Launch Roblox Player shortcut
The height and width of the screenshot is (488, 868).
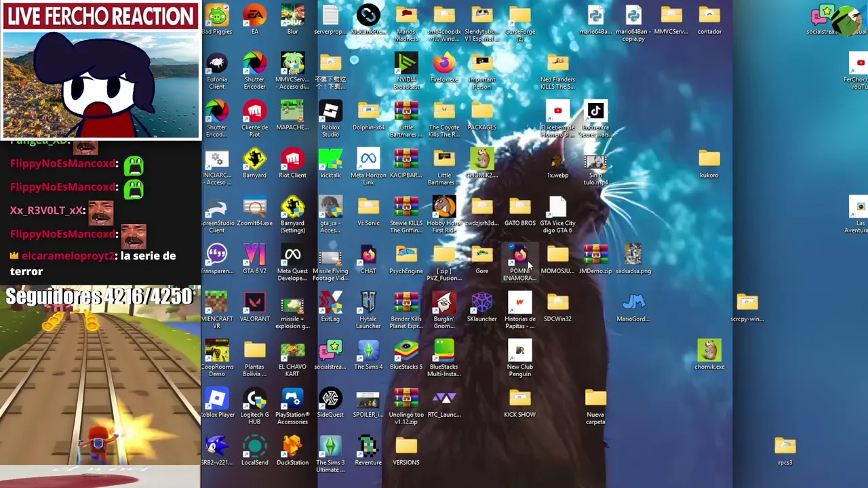(217, 399)
